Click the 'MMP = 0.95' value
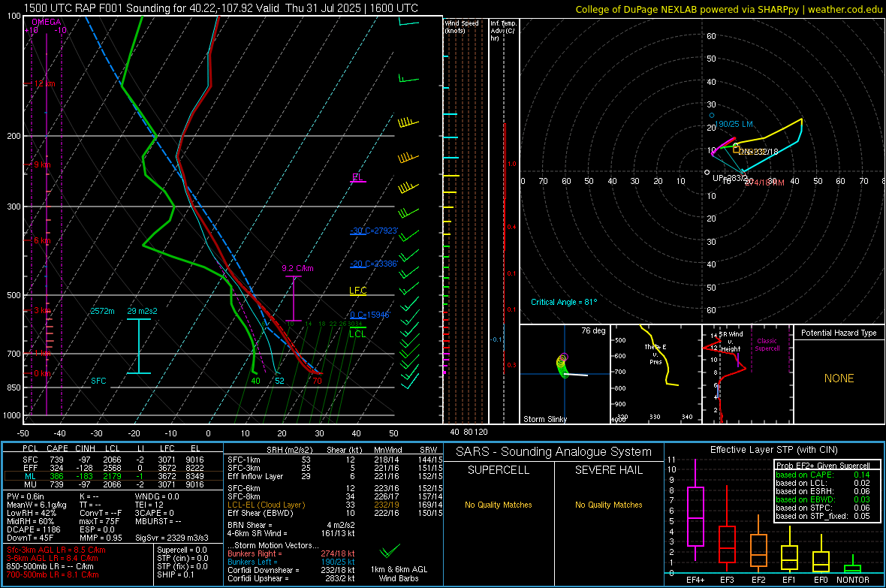Screen dimensions: 886x588 [101, 538]
